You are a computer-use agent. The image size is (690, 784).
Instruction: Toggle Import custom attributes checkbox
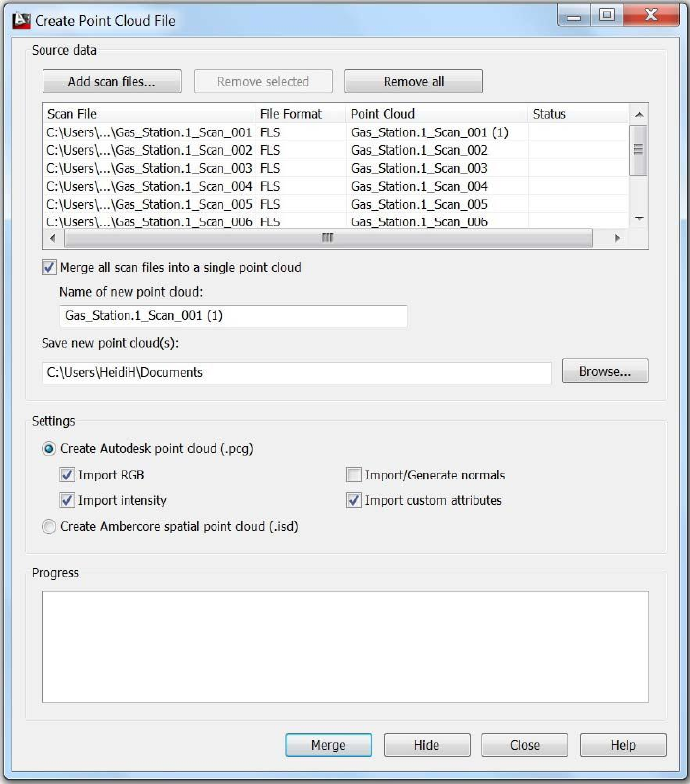click(354, 500)
